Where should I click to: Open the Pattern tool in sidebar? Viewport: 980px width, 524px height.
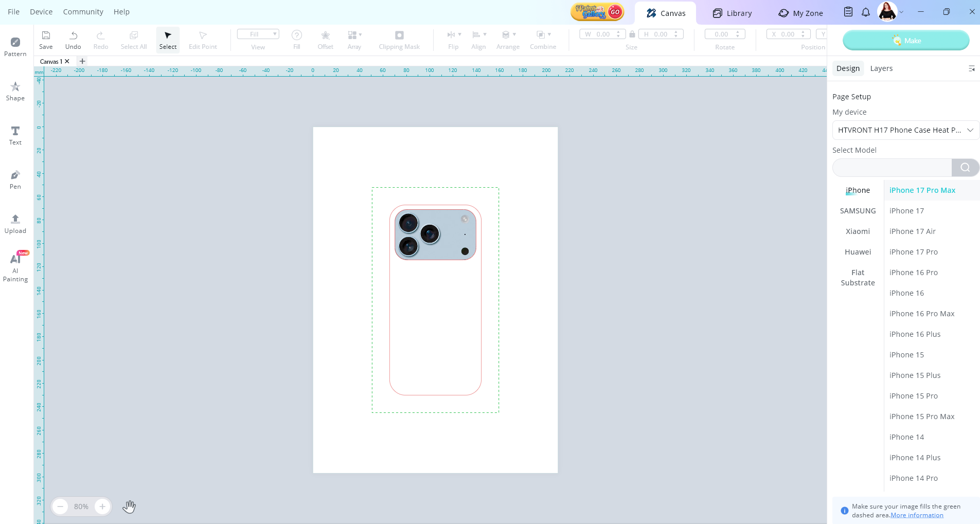click(15, 46)
